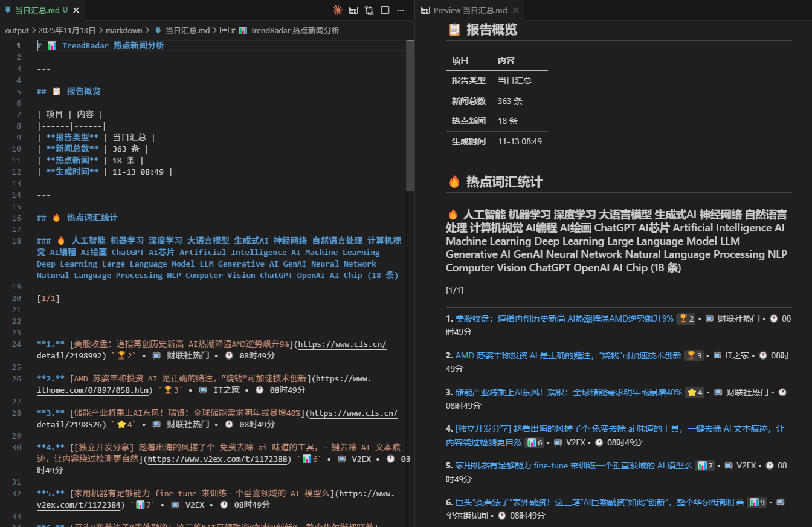Open the editor more actions ellipsis menu
The height and width of the screenshot is (527, 812).
[x=401, y=10]
